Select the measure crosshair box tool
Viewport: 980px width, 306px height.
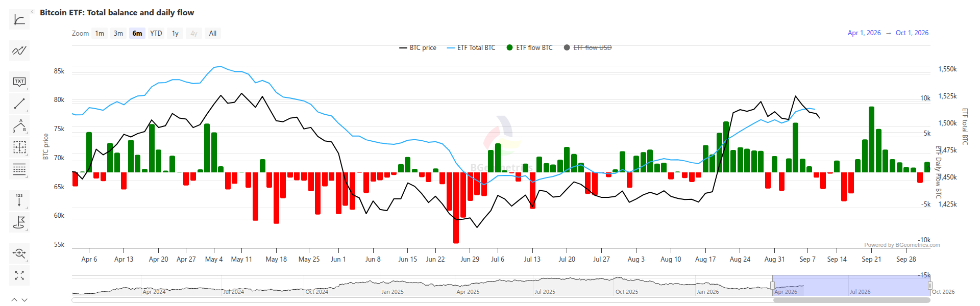pos(19,147)
